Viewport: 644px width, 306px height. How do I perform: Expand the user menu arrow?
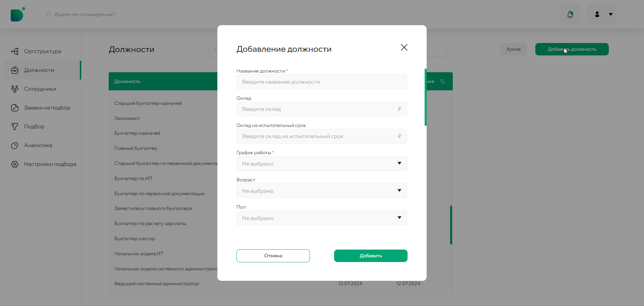[611, 14]
